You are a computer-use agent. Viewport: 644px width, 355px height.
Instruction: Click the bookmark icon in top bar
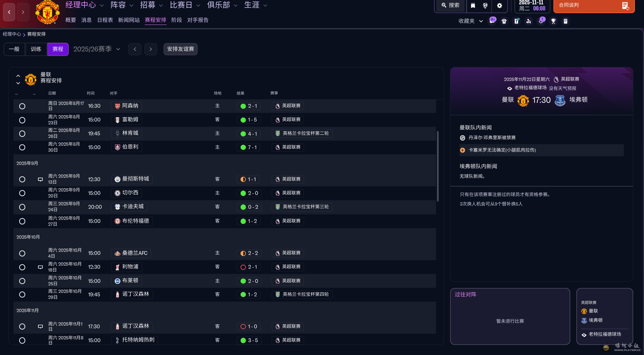pos(473,5)
